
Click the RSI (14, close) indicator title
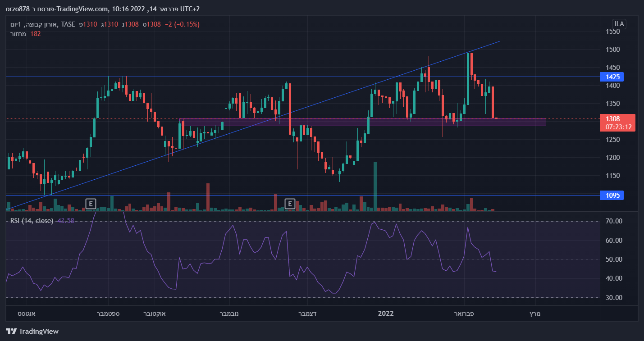coord(32,220)
